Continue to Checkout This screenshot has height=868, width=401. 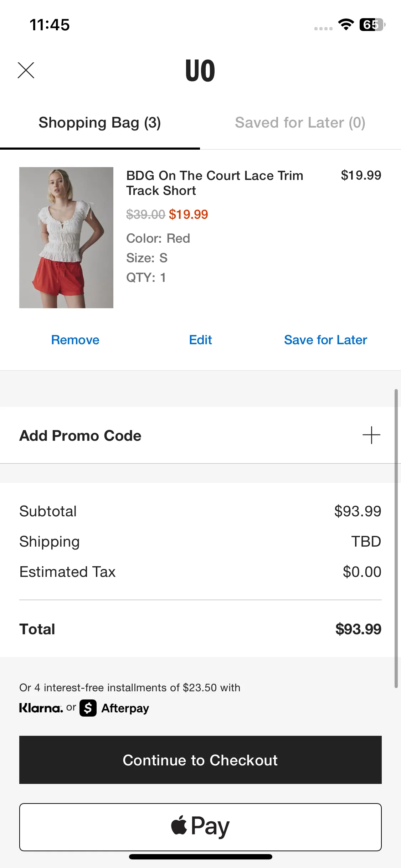click(x=200, y=760)
